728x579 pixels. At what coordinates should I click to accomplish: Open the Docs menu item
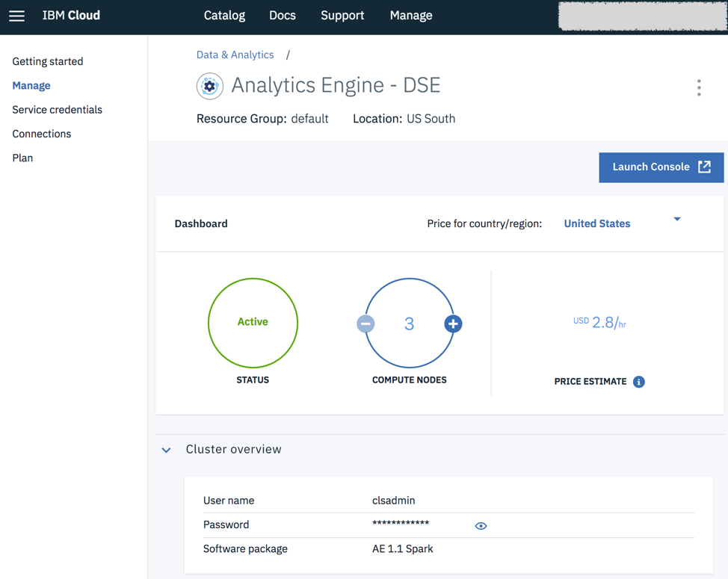[283, 15]
